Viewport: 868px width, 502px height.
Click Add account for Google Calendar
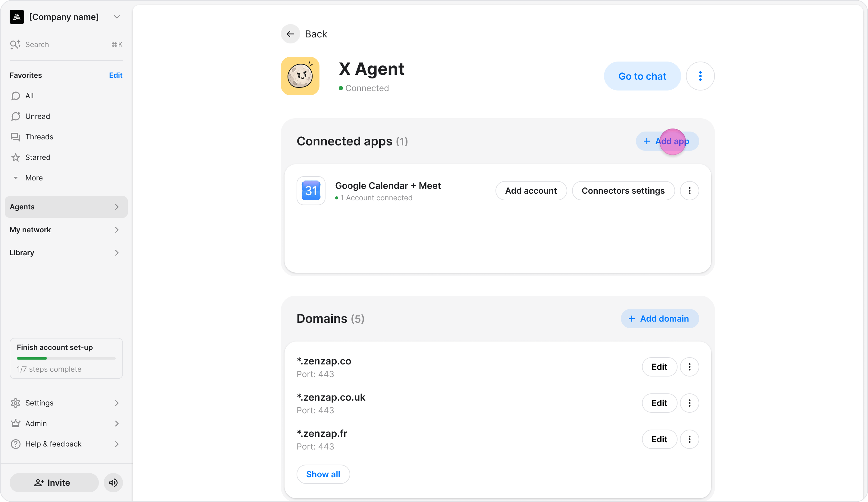[x=531, y=191]
